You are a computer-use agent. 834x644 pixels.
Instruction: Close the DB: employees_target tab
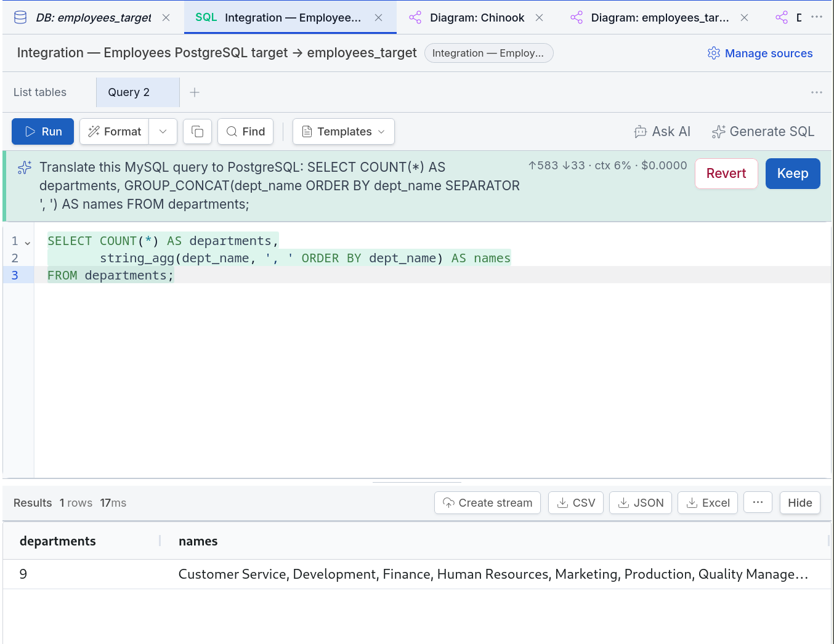pos(166,18)
